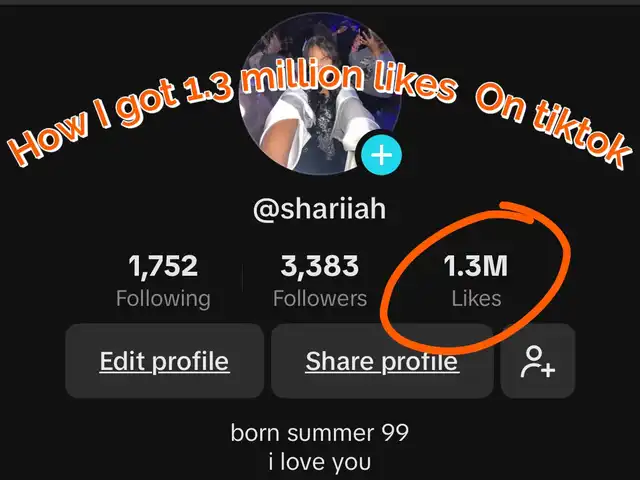View the 3,383 followers count
Viewport: 640px width, 480px height.
point(320,266)
